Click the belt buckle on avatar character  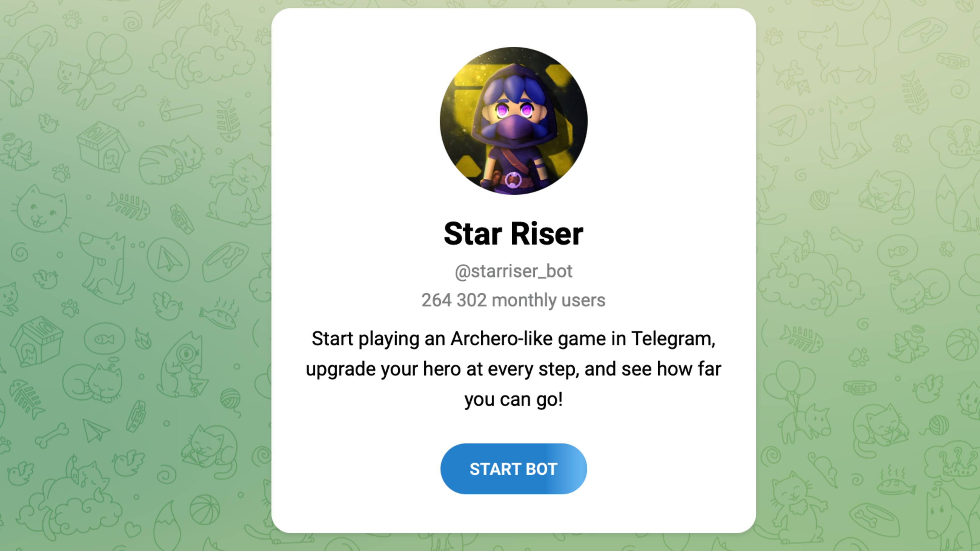point(513,180)
